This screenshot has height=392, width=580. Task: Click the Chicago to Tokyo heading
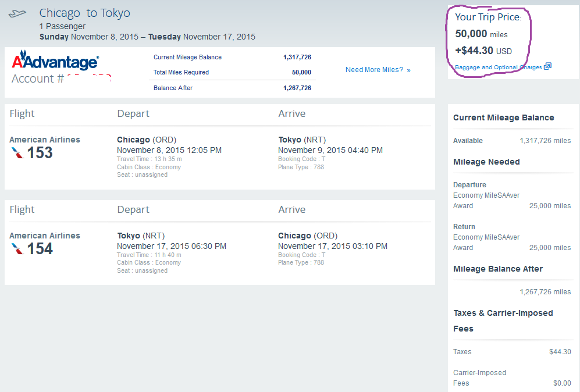coord(85,13)
